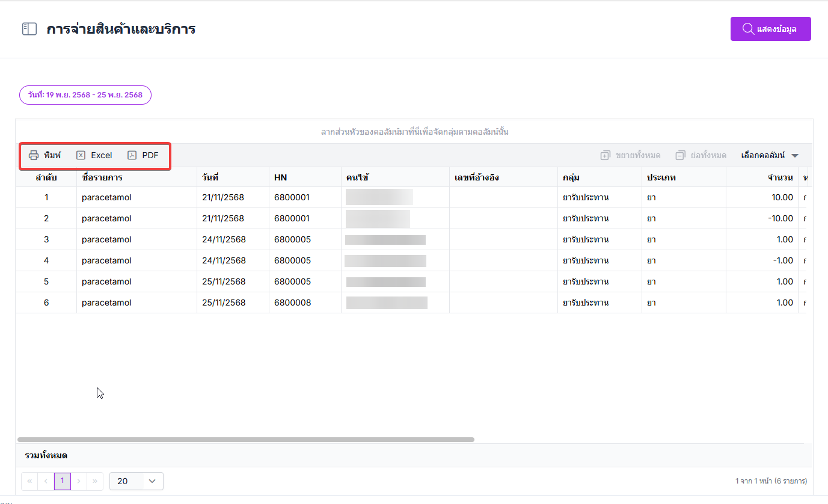The height and width of the screenshot is (504, 828).
Task: Click the date 25/11/2568 in row 6
Action: (x=224, y=303)
